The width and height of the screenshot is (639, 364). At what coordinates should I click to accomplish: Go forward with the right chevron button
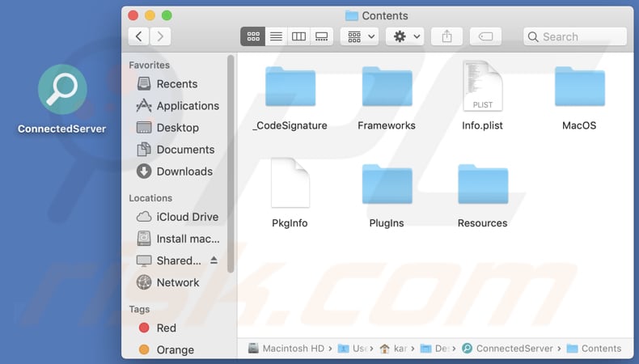160,36
